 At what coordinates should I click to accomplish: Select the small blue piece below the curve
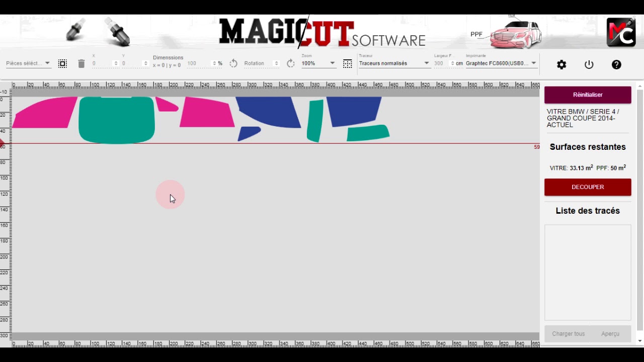(249, 133)
